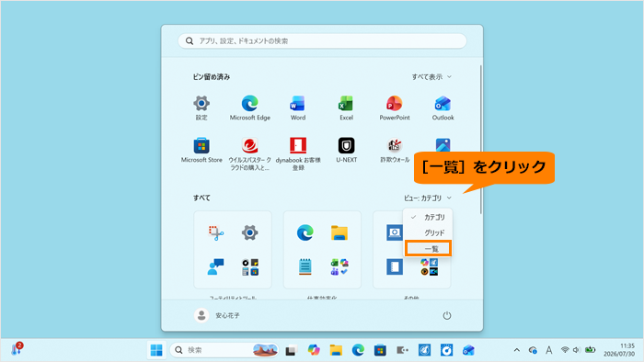Open Edge inside the productivity category card
The image size is (644, 362).
tap(305, 232)
